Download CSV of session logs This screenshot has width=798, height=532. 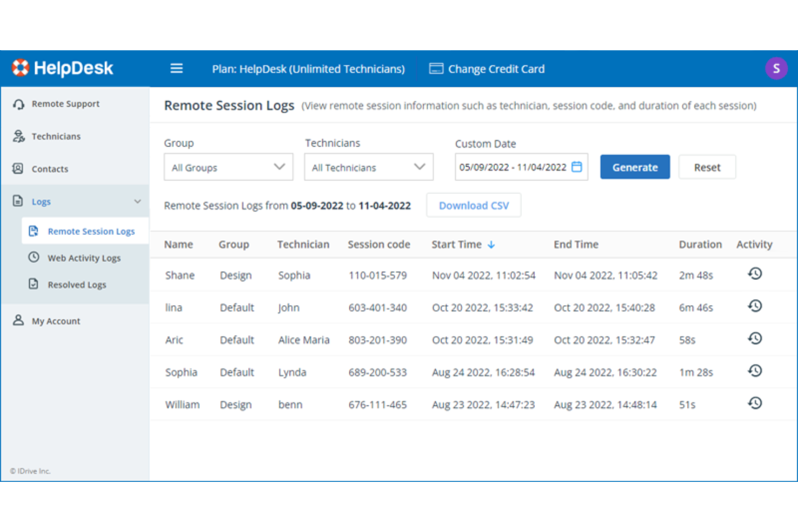coord(474,205)
